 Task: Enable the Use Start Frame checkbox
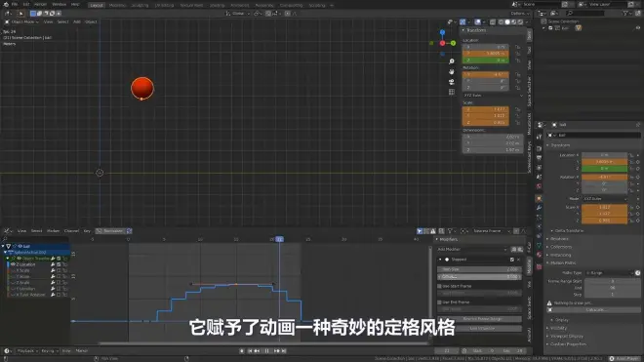click(439, 286)
